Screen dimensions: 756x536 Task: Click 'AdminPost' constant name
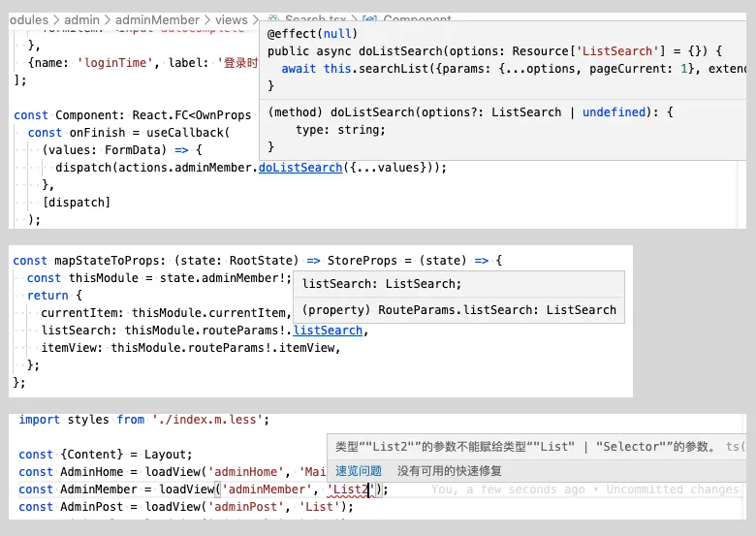(92, 507)
